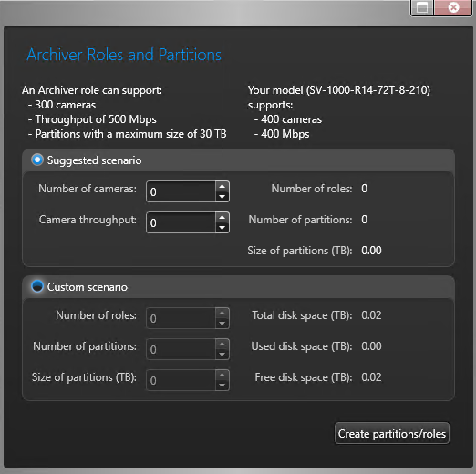The height and width of the screenshot is (474, 476).
Task: Increase custom Number of roles up arrow
Action: pos(222,313)
